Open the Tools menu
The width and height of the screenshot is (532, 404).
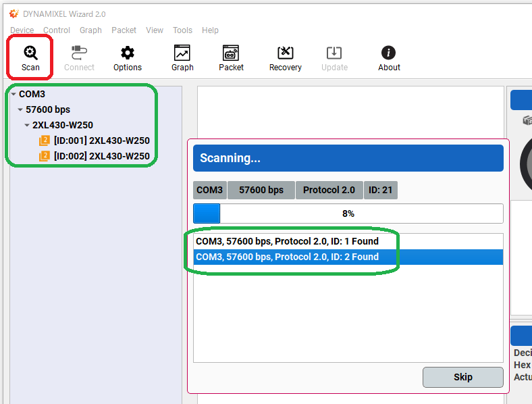point(182,30)
